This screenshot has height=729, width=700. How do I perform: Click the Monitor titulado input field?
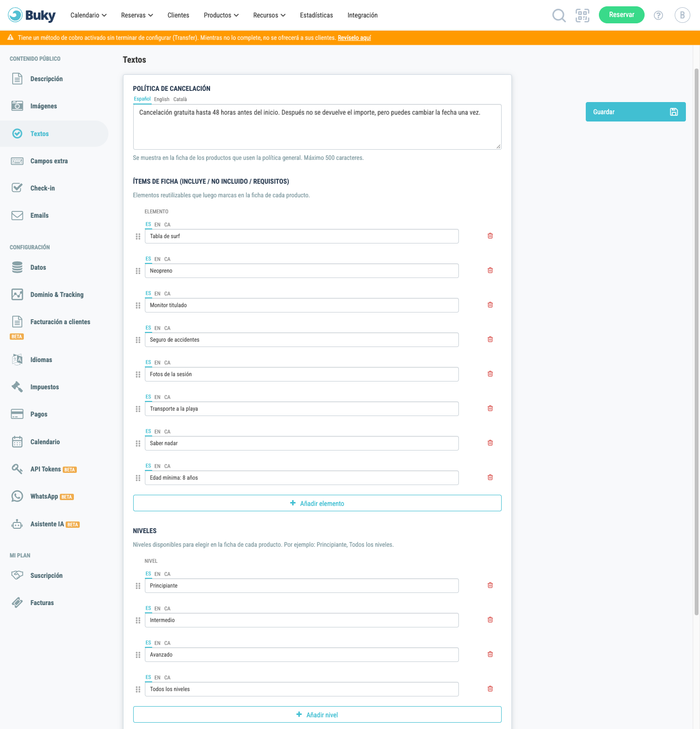tap(302, 305)
